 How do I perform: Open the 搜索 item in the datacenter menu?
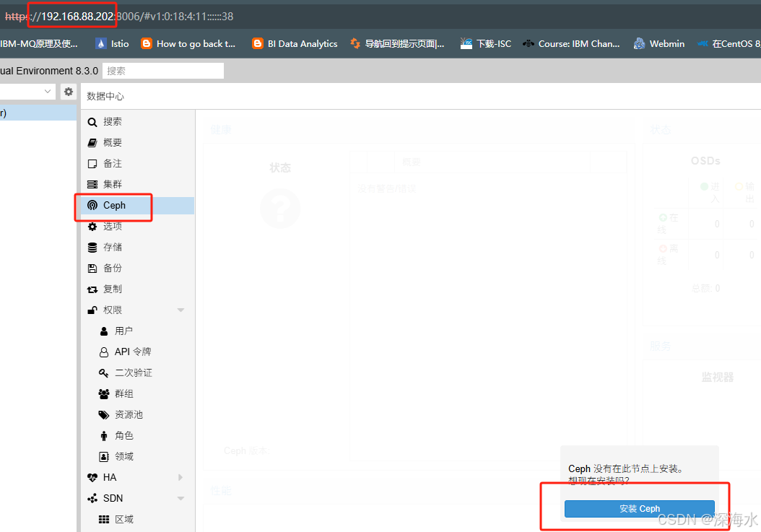pyautogui.click(x=138, y=122)
